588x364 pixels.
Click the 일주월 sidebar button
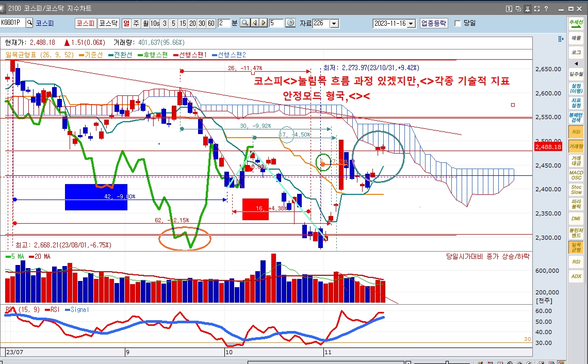pyautogui.click(x=576, y=74)
